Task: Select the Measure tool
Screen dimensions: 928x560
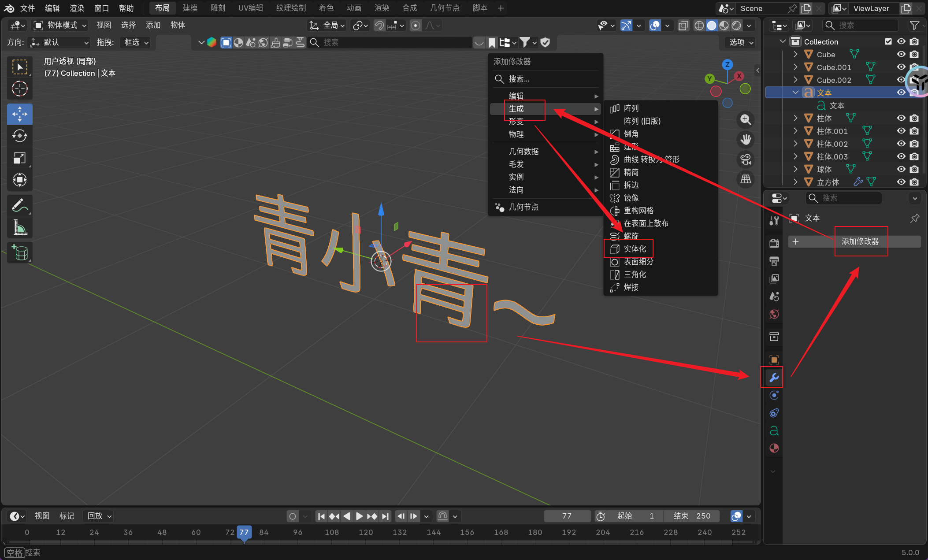Action: pyautogui.click(x=20, y=227)
